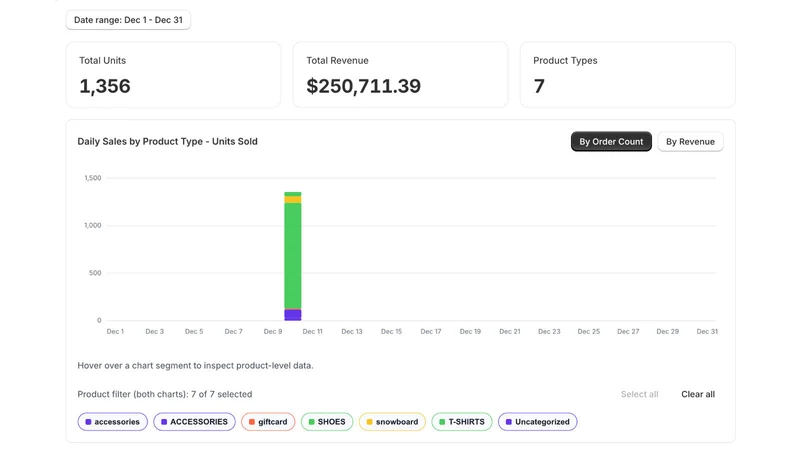
Task: Click the Total Units value 1,356
Action: click(x=105, y=86)
